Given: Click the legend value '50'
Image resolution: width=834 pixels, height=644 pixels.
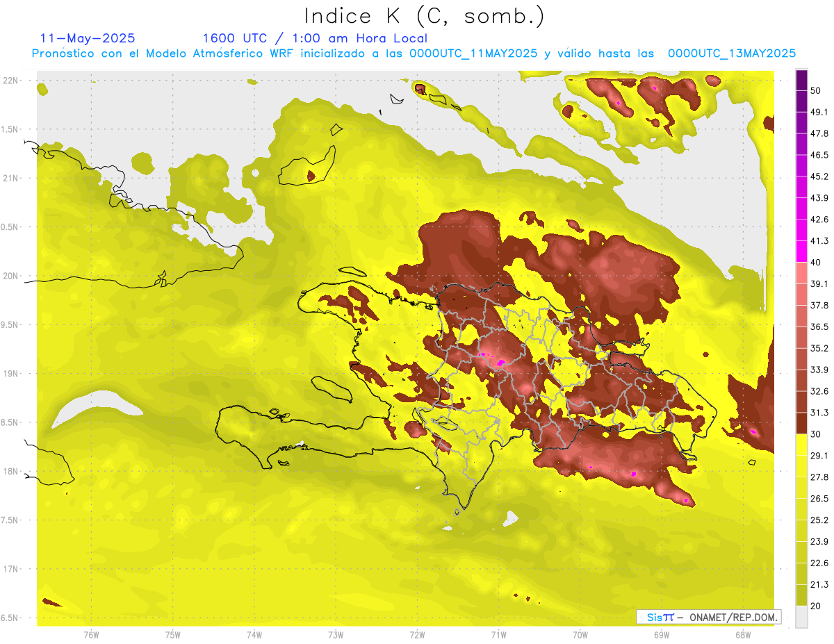Looking at the screenshot, I should (816, 90).
